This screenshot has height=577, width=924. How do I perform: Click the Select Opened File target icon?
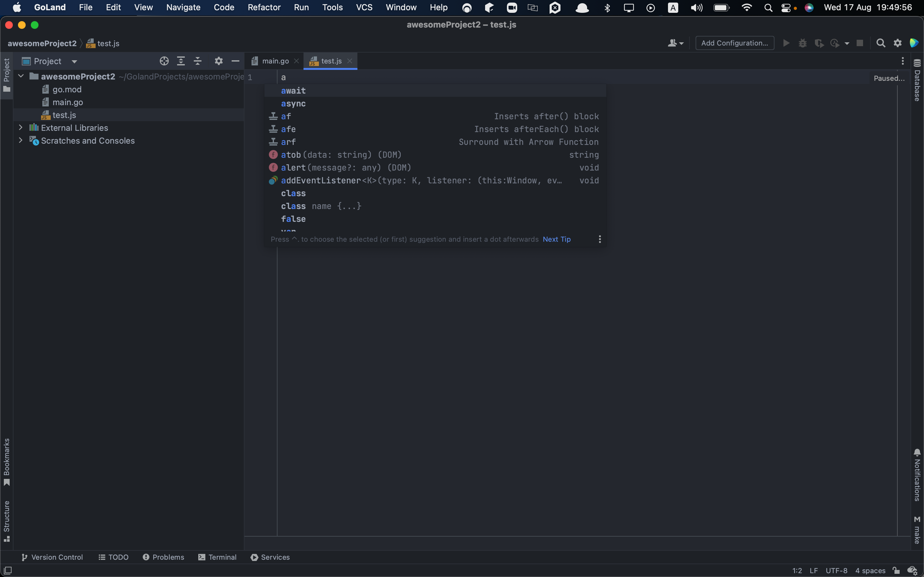[164, 61]
